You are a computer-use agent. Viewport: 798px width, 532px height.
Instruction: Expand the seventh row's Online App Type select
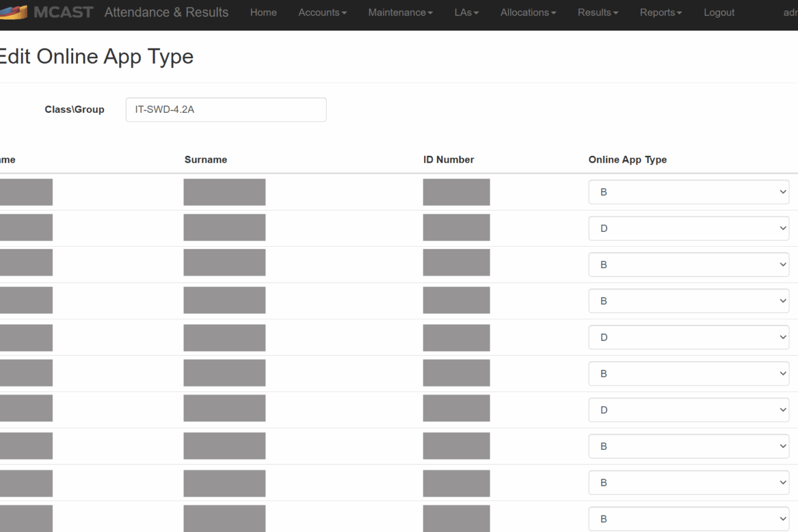tap(688, 409)
